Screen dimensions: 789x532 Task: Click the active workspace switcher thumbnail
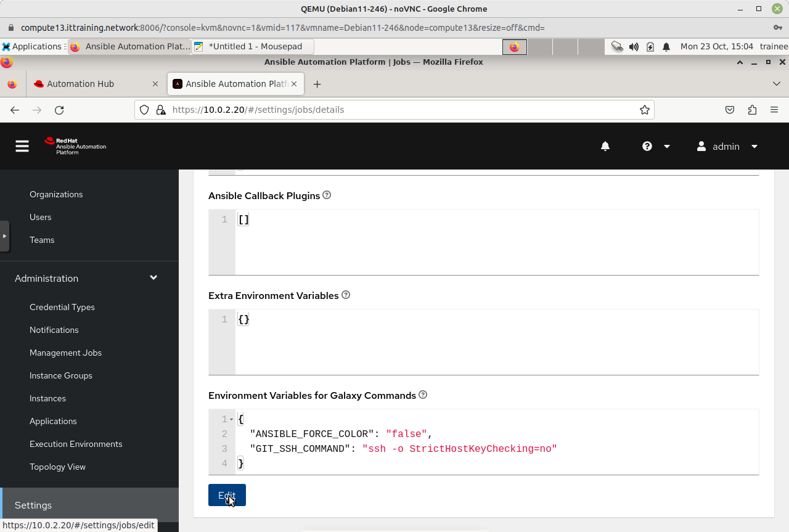coord(515,47)
